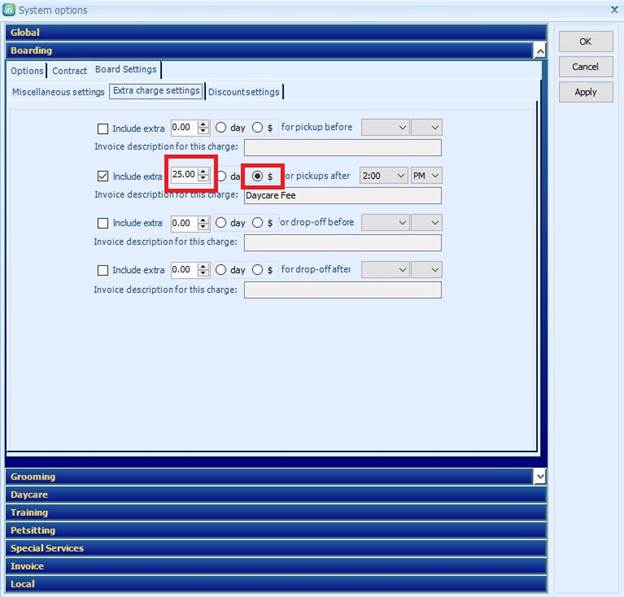
Task: Select day option for pickup before charge
Action: click(221, 127)
